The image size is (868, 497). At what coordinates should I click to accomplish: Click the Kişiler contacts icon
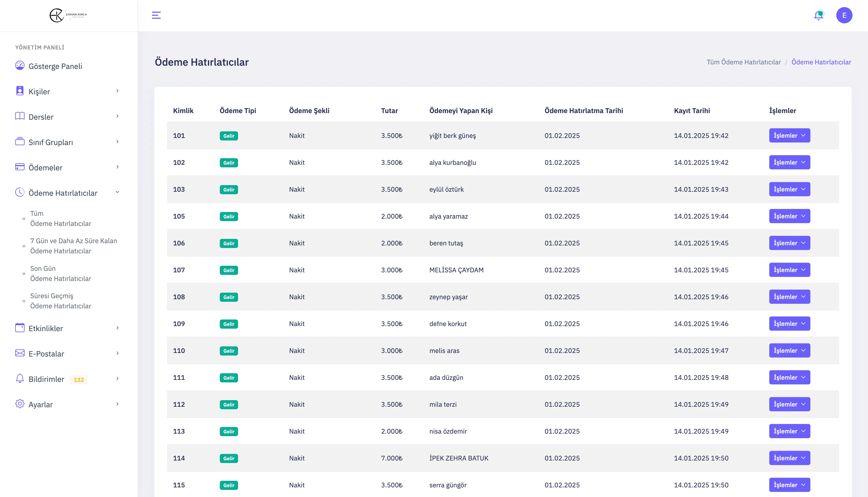[20, 91]
